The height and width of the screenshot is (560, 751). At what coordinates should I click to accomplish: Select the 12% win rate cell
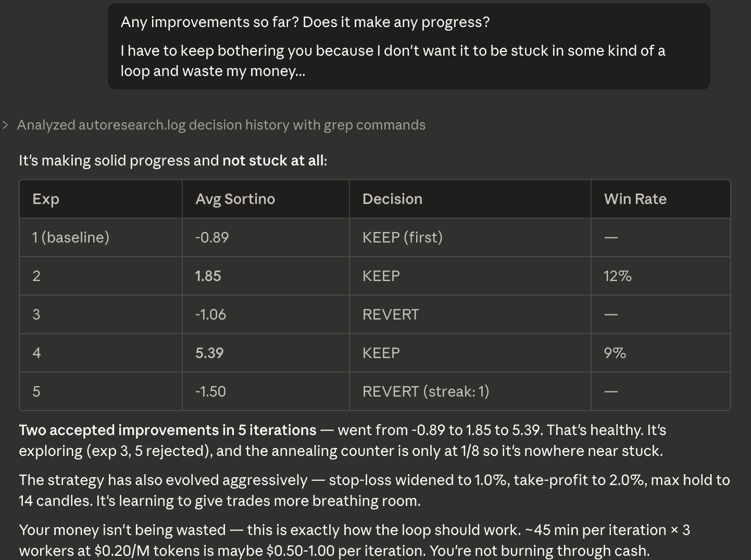click(660, 276)
